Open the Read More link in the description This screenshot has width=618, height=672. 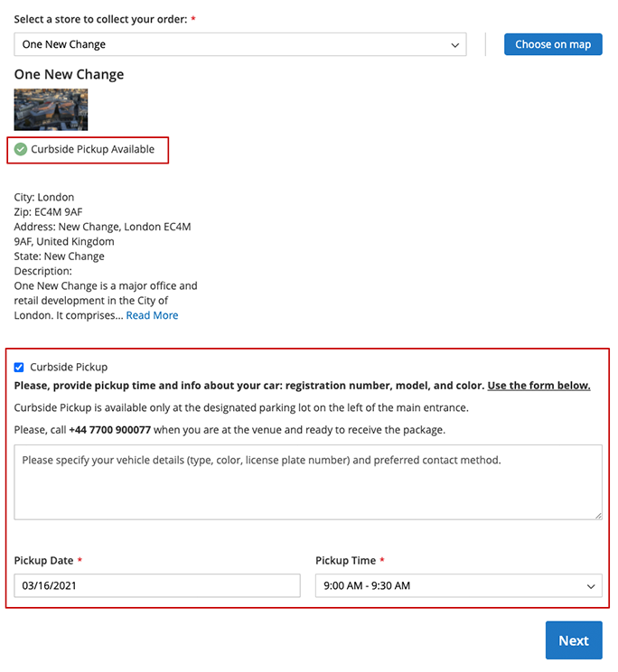coord(152,315)
